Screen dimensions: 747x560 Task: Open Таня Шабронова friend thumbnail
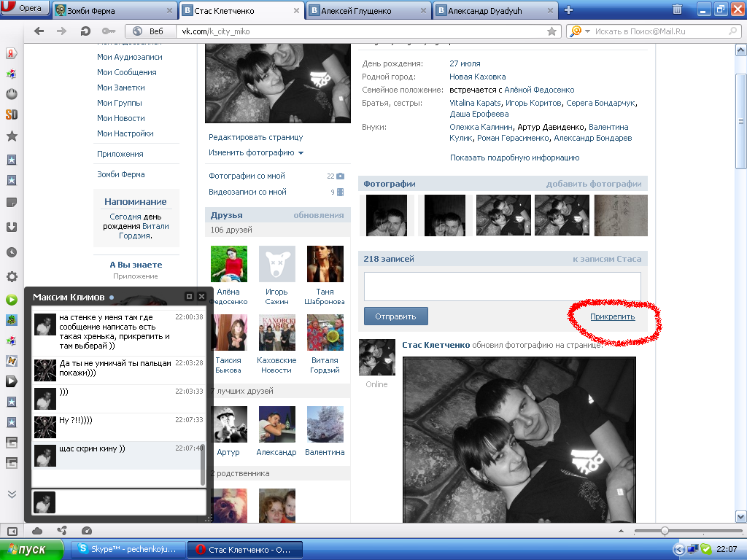[325, 264]
